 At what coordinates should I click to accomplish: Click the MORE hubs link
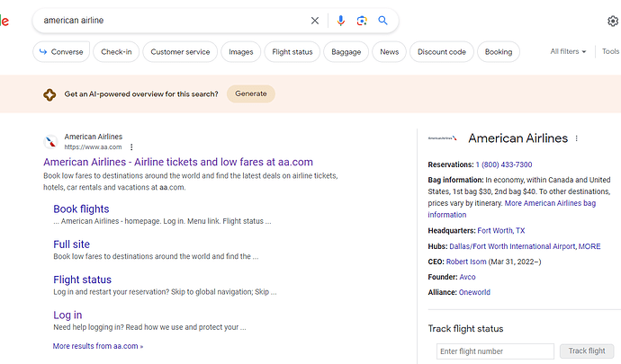click(x=589, y=246)
